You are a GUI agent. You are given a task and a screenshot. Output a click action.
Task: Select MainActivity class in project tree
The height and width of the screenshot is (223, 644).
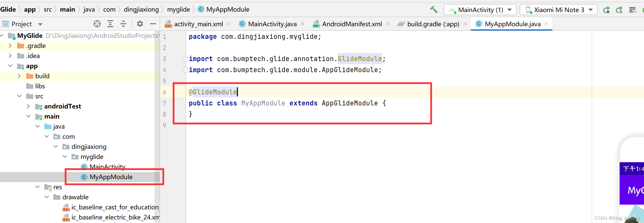pos(108,167)
